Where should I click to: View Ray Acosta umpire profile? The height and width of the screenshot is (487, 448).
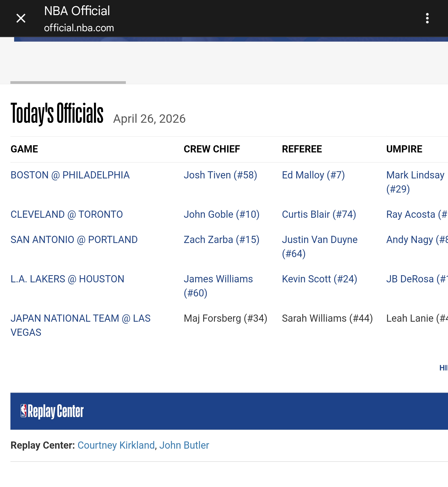click(417, 214)
